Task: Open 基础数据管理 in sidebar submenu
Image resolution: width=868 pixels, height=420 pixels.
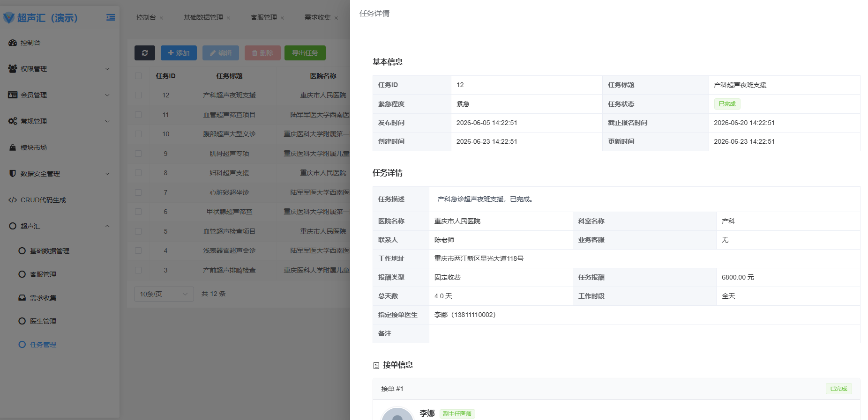Action: 49,251
